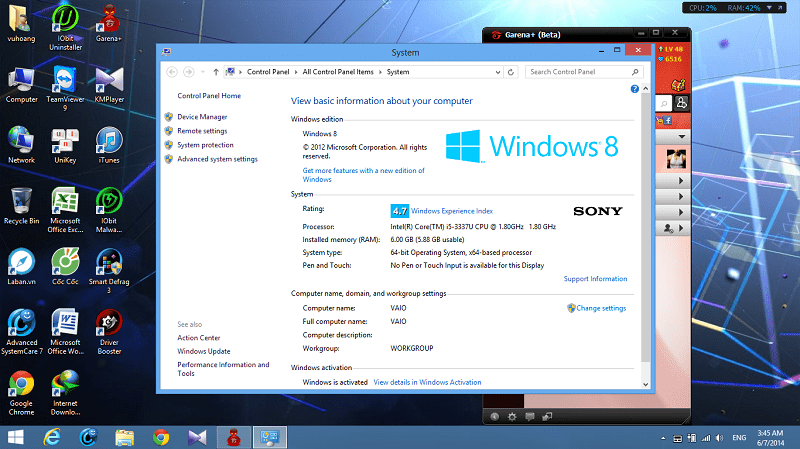Screen dimensions: 800x449
Task: Expand first Garena+ side panel arrow
Action: pyautogui.click(x=681, y=181)
